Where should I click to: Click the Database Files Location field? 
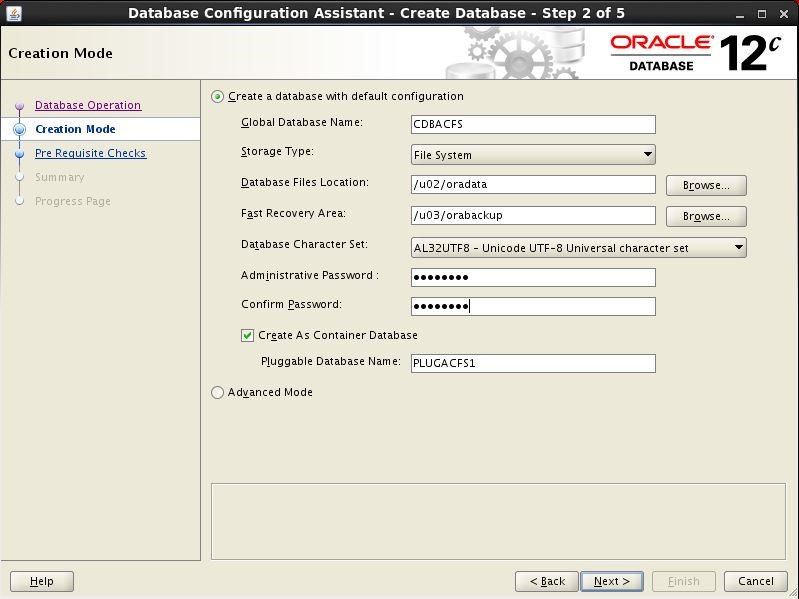(x=533, y=184)
